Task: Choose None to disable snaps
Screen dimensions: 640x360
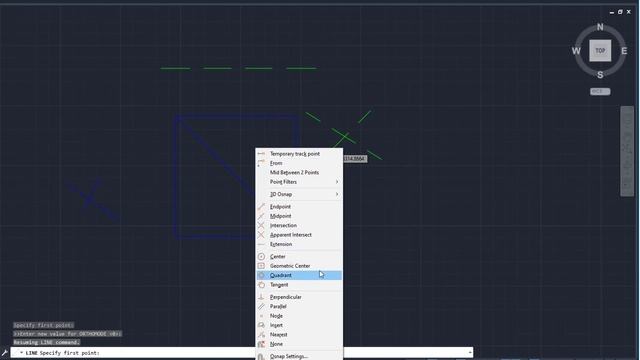Action: [x=299, y=344]
